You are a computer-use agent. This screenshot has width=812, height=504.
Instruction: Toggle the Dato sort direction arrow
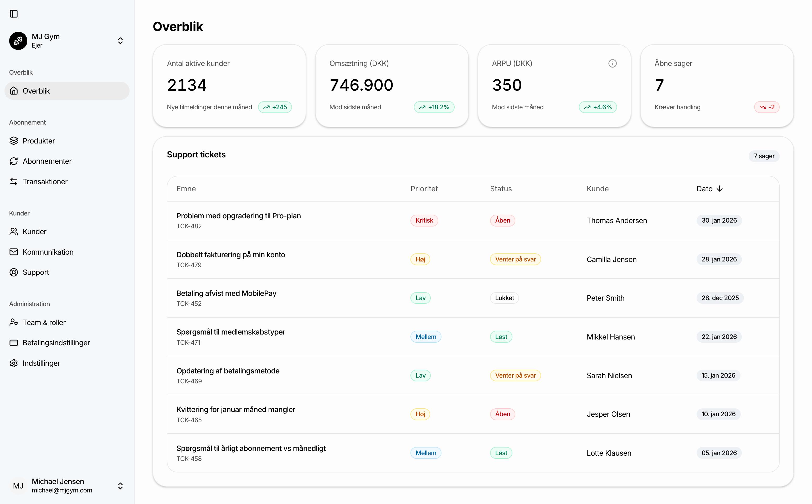point(720,188)
